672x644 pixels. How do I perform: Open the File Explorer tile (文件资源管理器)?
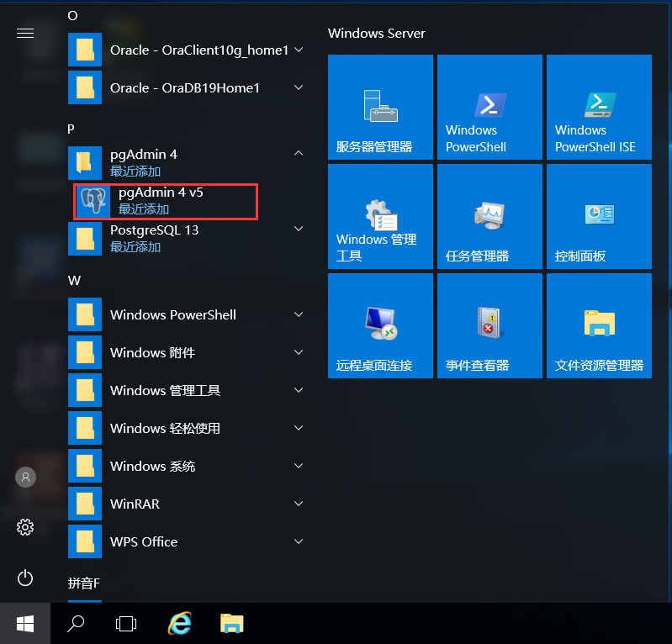[x=599, y=325]
